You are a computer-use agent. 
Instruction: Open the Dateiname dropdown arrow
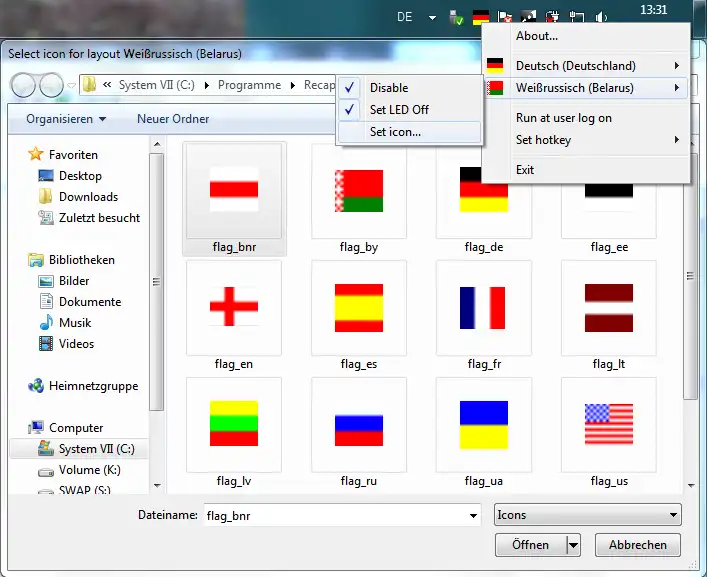click(473, 516)
